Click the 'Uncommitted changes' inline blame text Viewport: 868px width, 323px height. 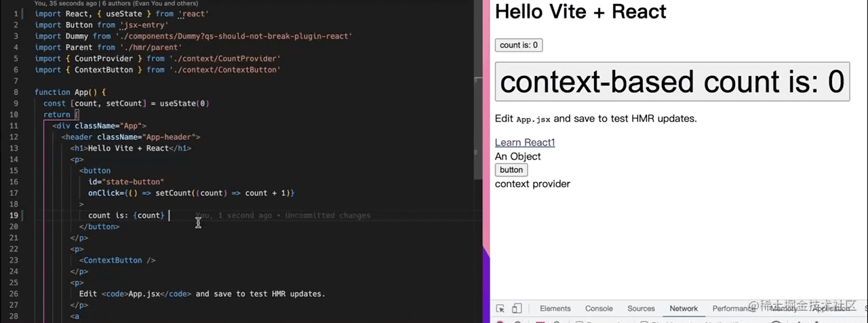[328, 216]
